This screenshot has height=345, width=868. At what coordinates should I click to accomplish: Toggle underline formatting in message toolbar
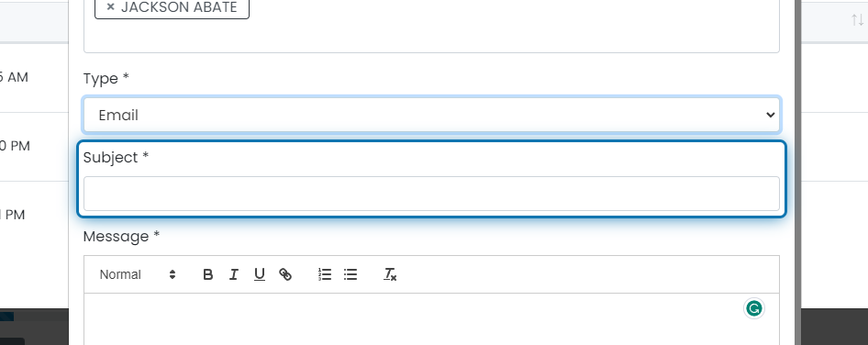tap(259, 274)
